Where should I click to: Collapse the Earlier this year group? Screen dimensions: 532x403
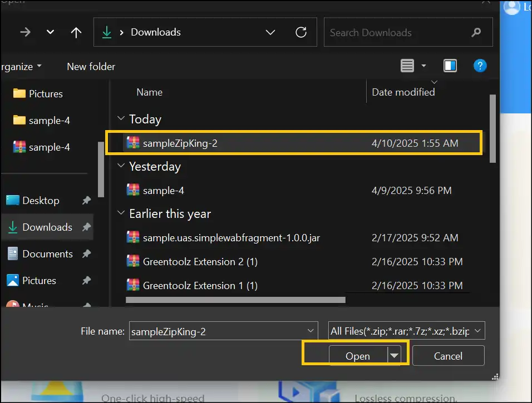pyautogui.click(x=120, y=213)
